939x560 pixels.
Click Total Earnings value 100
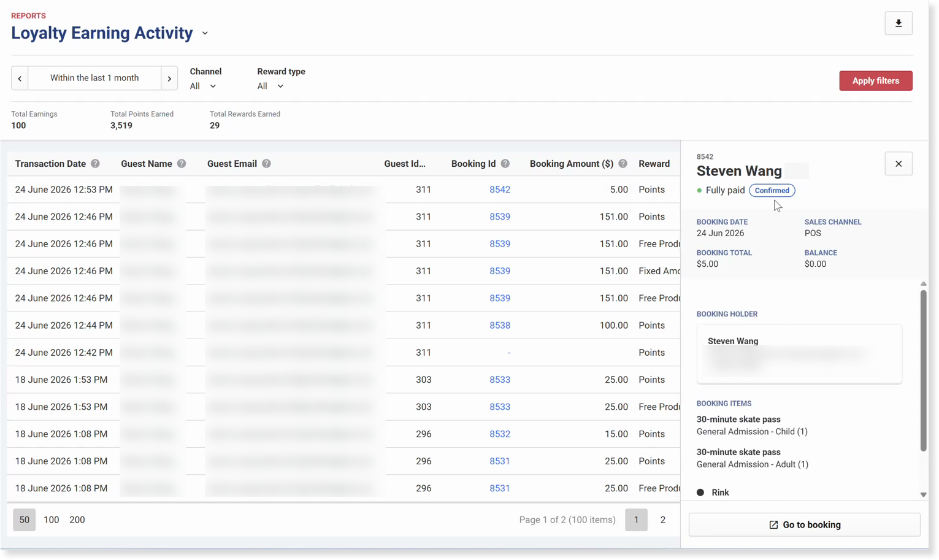[x=18, y=126]
